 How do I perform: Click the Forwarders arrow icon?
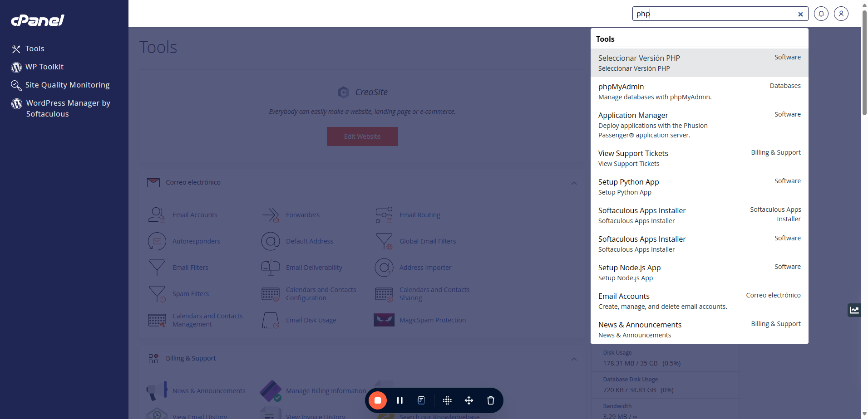[271, 215]
